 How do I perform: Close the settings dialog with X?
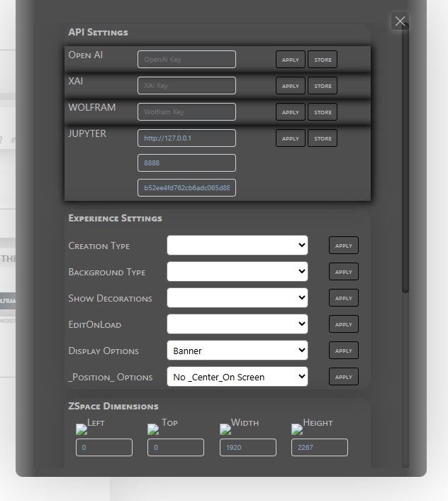click(x=400, y=21)
